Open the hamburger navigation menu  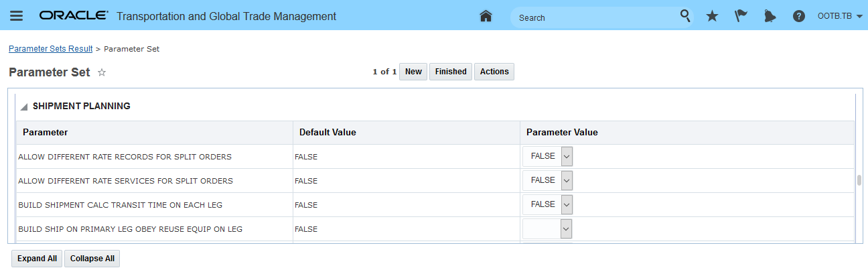pyautogui.click(x=17, y=16)
